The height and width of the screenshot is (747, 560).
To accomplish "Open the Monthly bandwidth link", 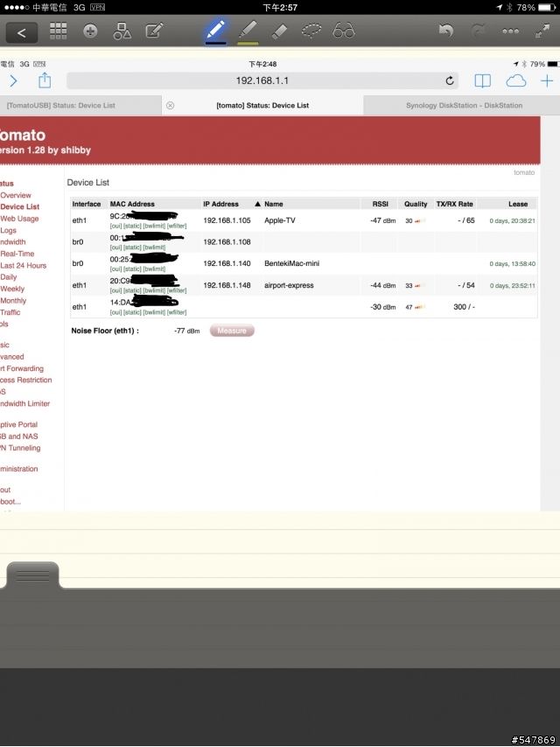I will coord(13,301).
